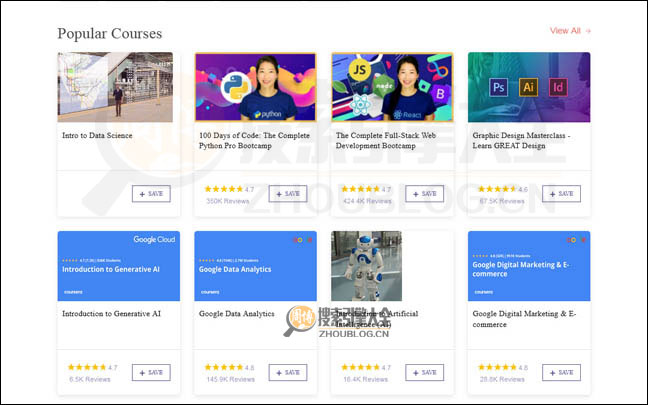Click 'Google Digital Marketing & E-commerce' title below thumbnail
This screenshot has height=405, width=648.
tap(524, 319)
